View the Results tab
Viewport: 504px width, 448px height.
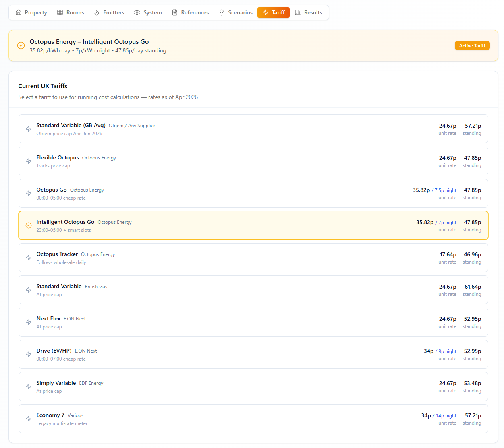click(x=309, y=12)
